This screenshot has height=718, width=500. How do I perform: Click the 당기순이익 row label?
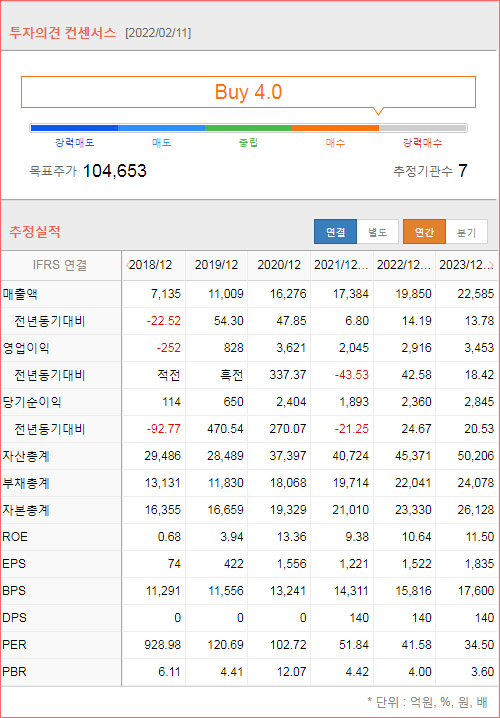point(32,402)
